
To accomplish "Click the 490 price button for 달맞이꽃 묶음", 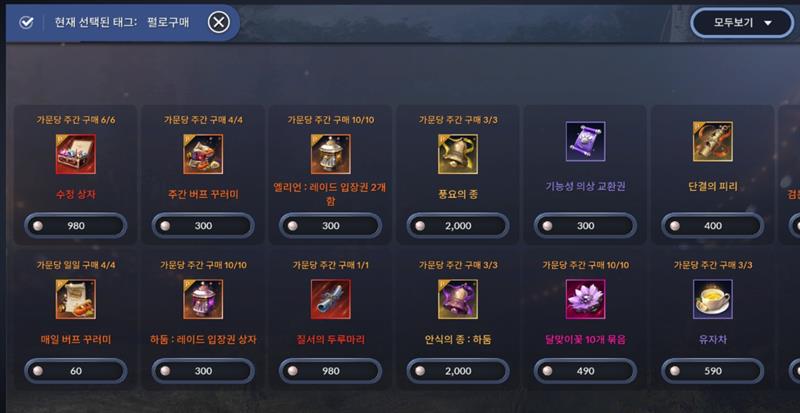I will tap(586, 371).
